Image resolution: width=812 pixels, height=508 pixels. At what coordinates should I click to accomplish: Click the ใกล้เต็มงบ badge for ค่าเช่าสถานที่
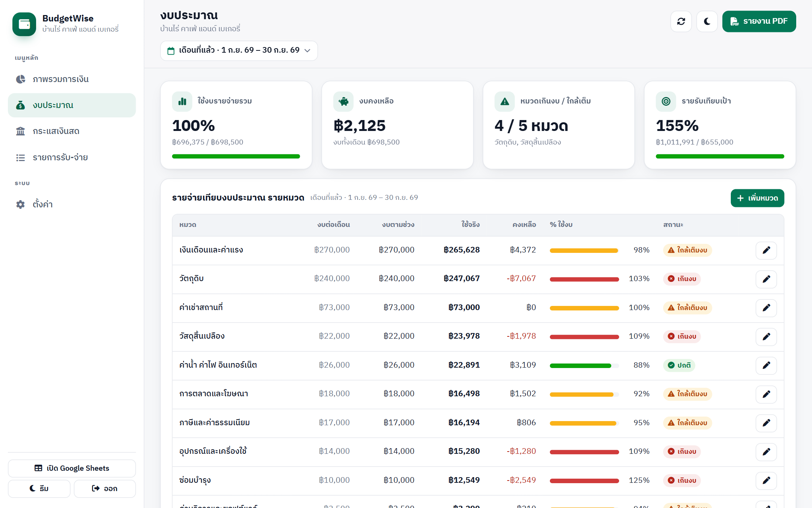click(x=688, y=308)
